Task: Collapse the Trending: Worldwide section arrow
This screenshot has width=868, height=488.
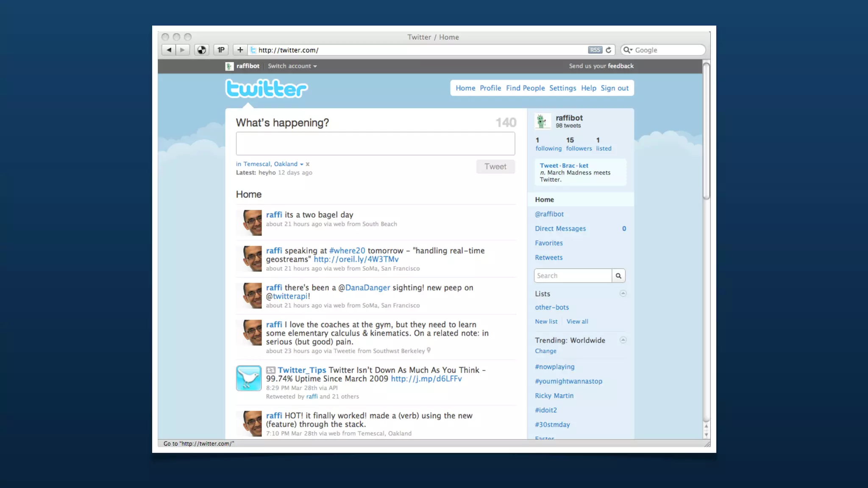Action: pos(623,340)
